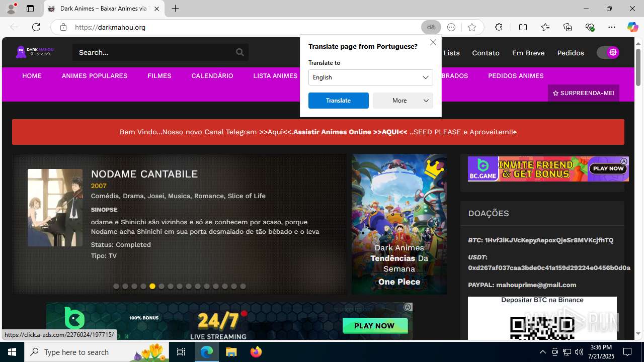Open the Windows Start menu

(x=12, y=352)
